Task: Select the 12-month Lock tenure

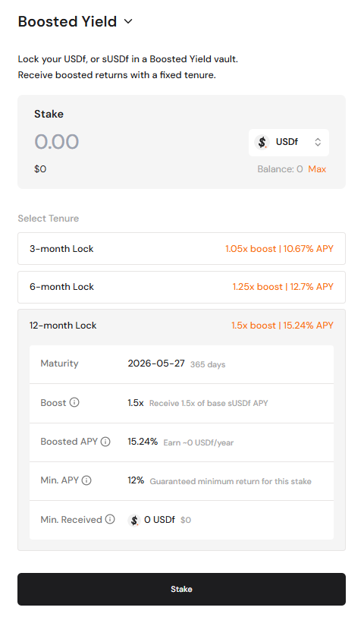Action: 181,326
